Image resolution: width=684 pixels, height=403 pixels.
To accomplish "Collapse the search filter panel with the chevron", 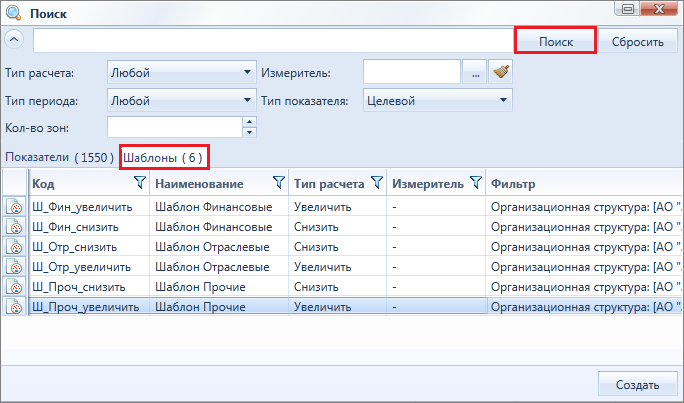I will (14, 40).
